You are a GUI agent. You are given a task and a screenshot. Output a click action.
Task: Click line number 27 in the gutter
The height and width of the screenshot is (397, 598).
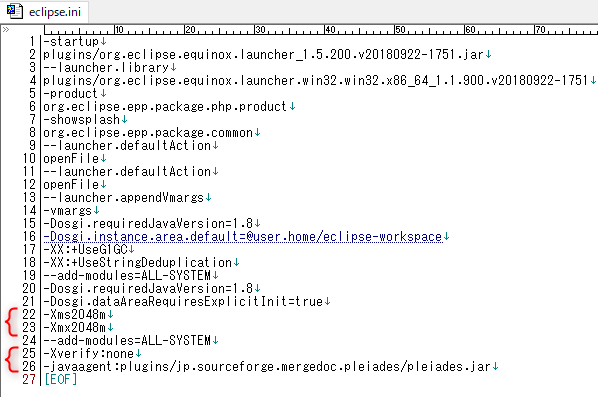[29, 379]
